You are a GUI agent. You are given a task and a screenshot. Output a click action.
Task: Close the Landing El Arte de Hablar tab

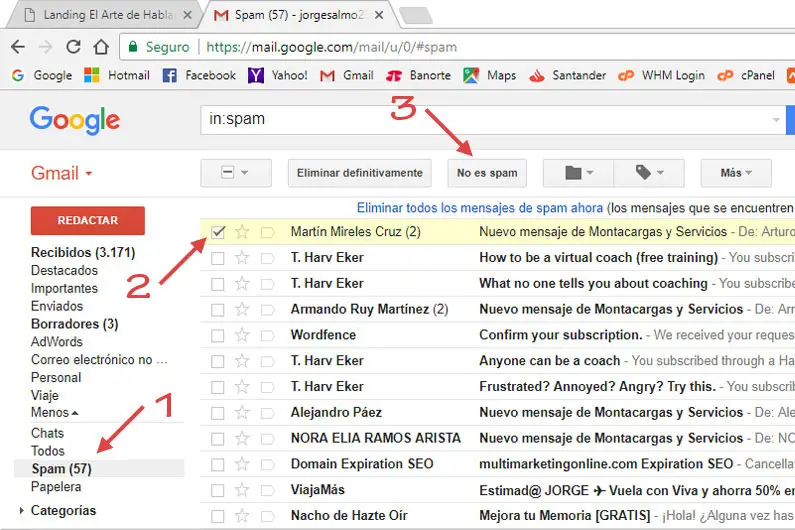tap(188, 15)
